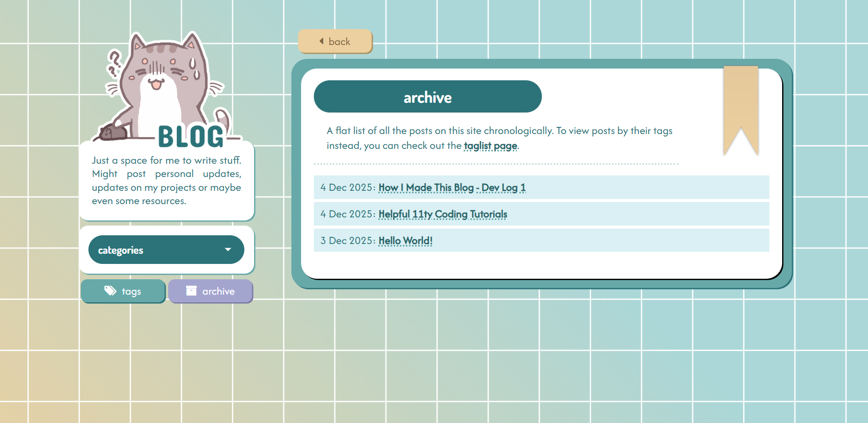Switch to the archive page in sidebar

(211, 291)
